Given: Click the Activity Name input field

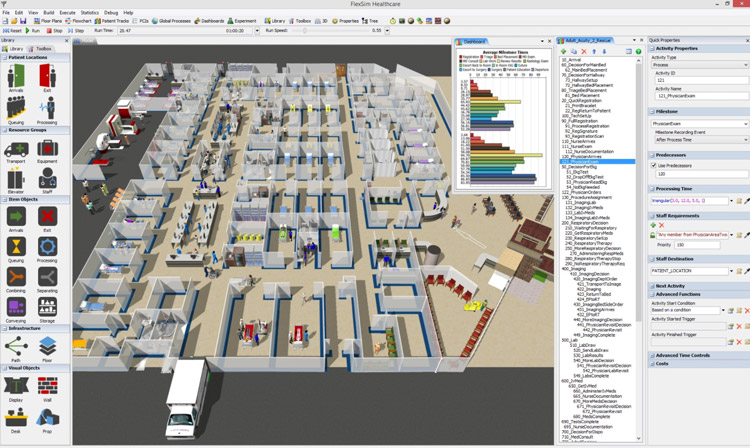Looking at the screenshot, I should coord(702,96).
